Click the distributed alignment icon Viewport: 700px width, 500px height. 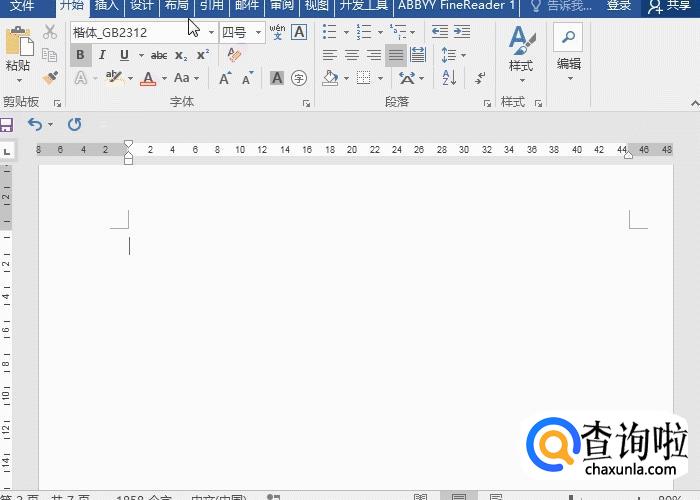tap(418, 55)
